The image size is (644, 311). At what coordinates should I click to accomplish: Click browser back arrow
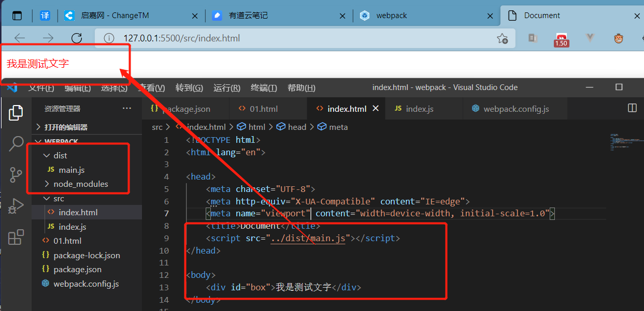tap(20, 38)
